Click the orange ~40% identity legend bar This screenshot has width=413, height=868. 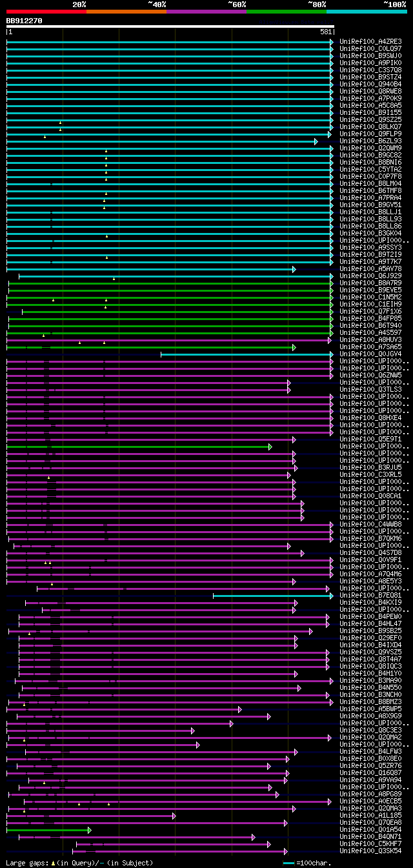click(126, 11)
